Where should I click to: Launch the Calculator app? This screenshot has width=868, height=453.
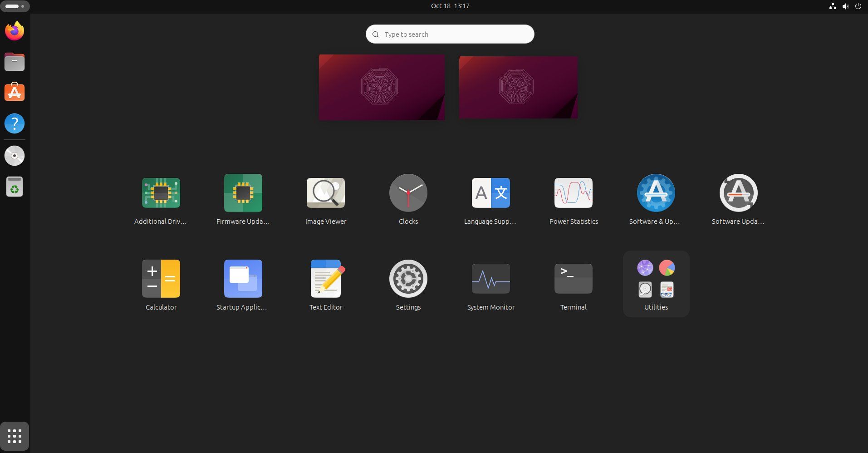pos(161,278)
